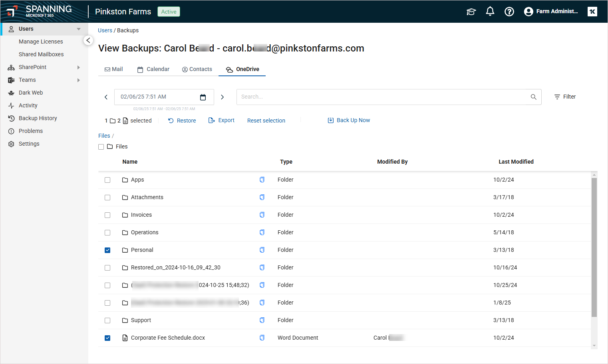The image size is (608, 364).
Task: Click the version icon for Corporate Fee Schedule.docx
Action: [262, 338]
